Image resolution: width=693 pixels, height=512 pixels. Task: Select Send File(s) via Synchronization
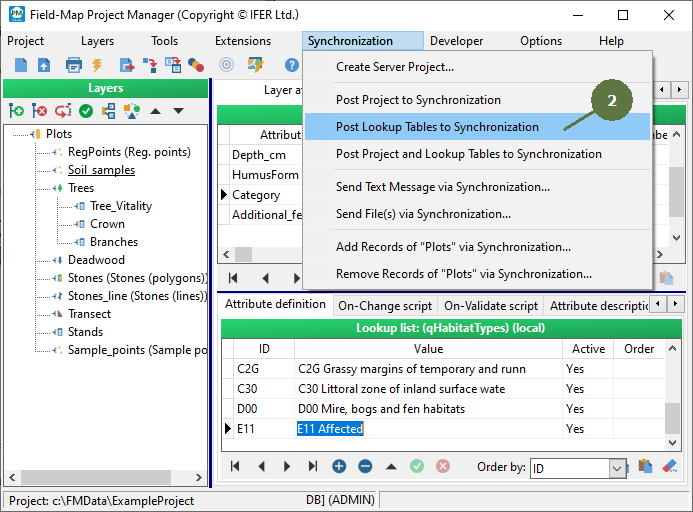tap(477, 214)
